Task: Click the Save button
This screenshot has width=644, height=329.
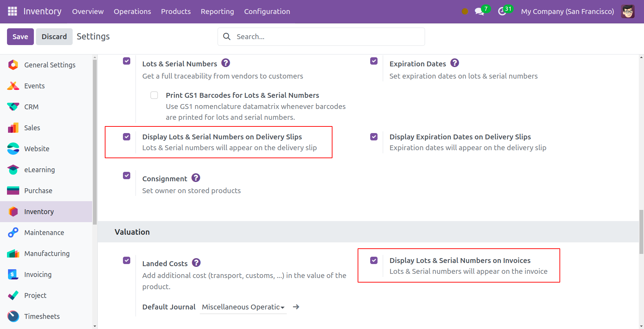Action: [x=20, y=37]
